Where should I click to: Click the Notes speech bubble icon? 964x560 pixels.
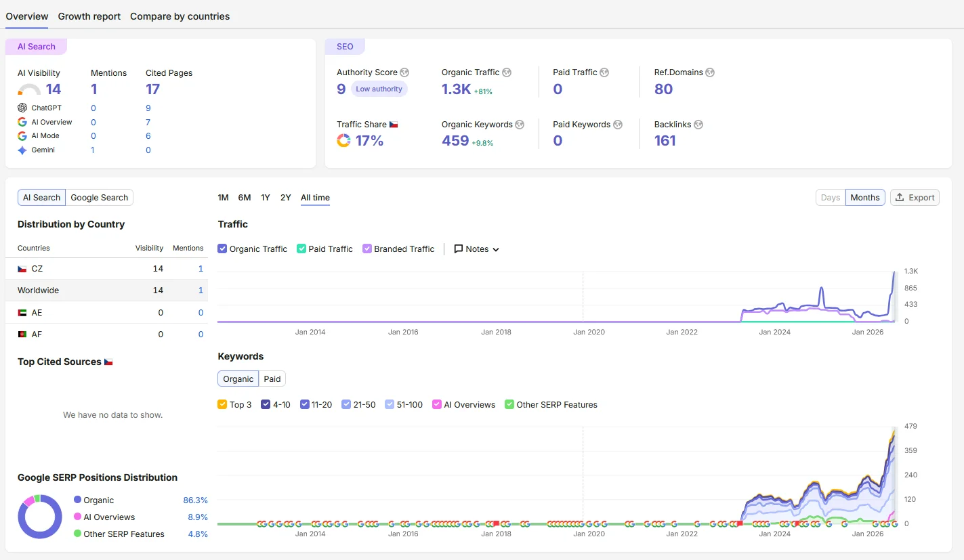coord(459,249)
